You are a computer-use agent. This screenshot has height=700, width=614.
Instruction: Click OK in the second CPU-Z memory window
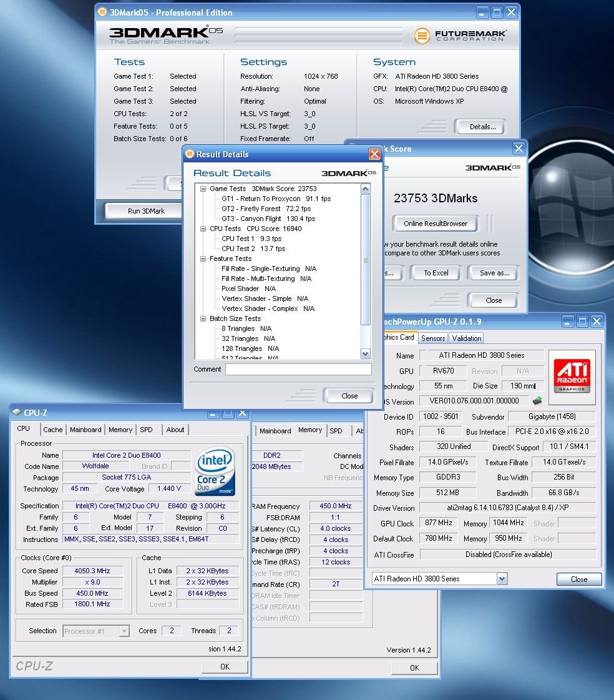point(414,668)
